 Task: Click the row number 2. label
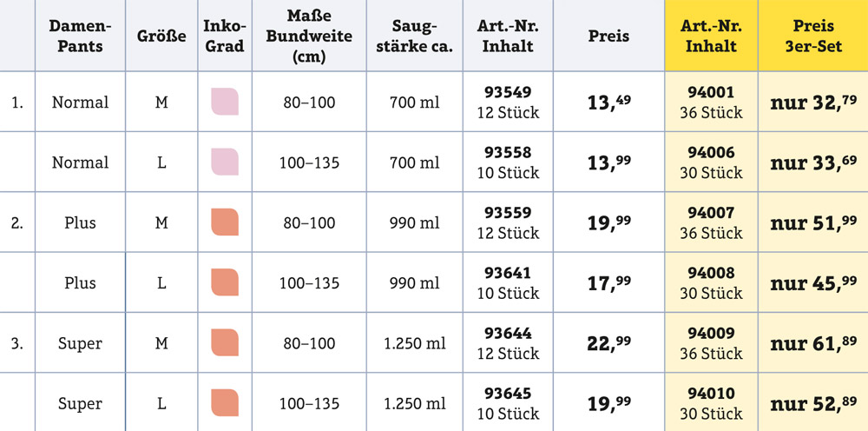coord(17,223)
